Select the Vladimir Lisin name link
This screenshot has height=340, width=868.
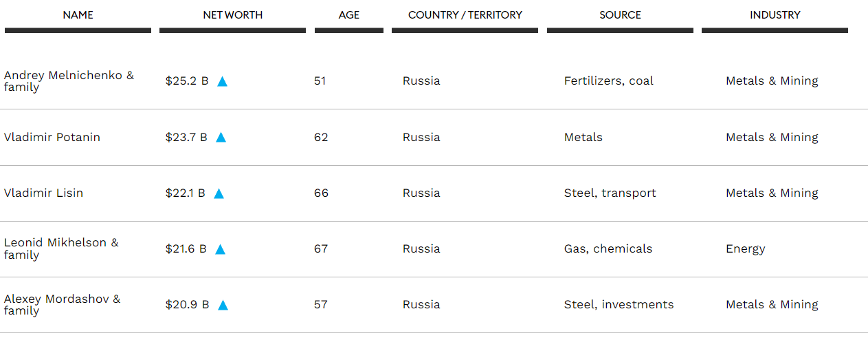click(43, 193)
